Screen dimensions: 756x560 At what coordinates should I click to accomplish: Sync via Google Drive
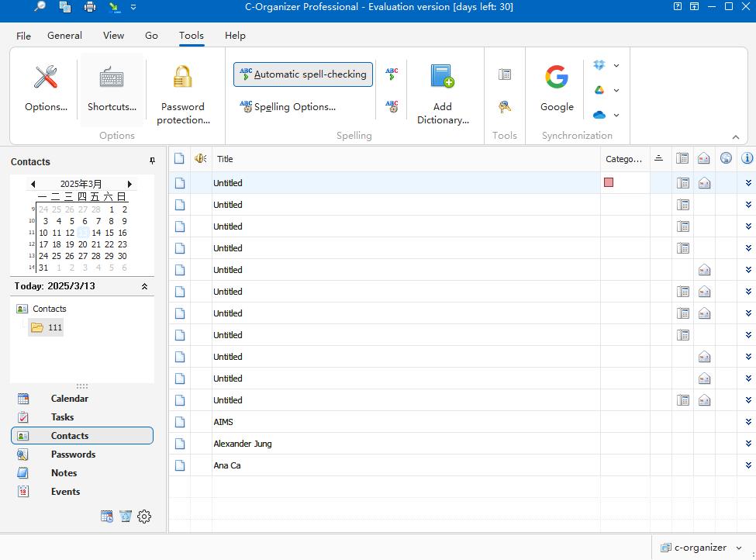tap(599, 89)
